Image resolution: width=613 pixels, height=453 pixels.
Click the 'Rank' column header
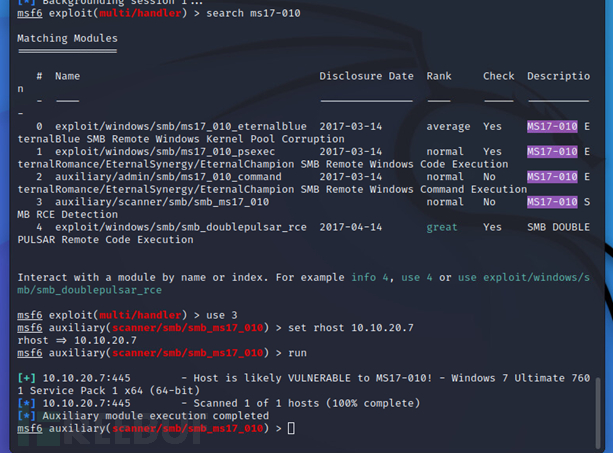(439, 76)
